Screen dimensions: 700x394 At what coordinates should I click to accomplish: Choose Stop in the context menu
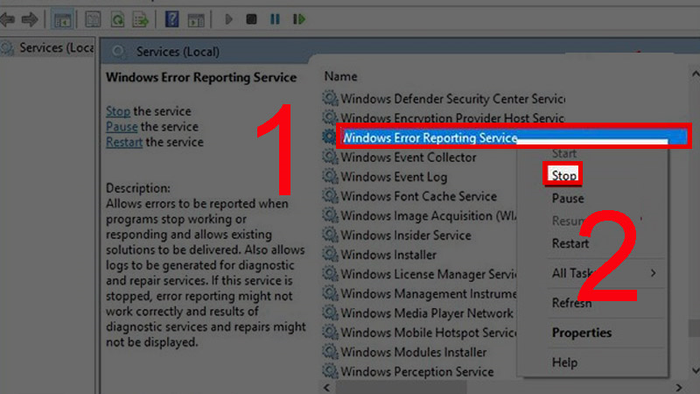coord(563,175)
